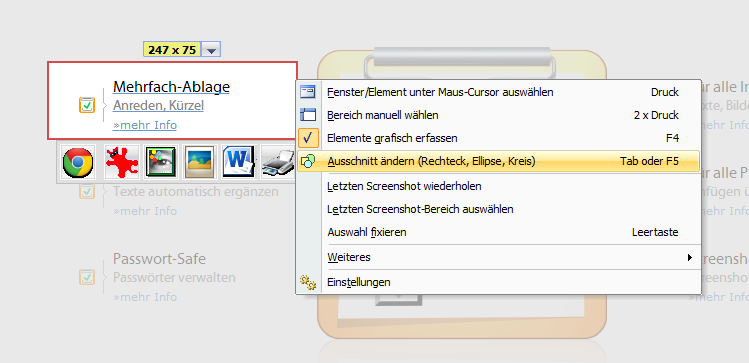Choose Bereich manuell wählen

[x=498, y=115]
